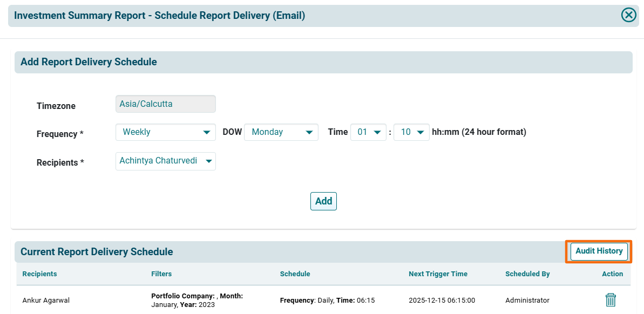Open the Frequency dropdown showing Weekly
The height and width of the screenshot is (314, 644).
pos(166,132)
